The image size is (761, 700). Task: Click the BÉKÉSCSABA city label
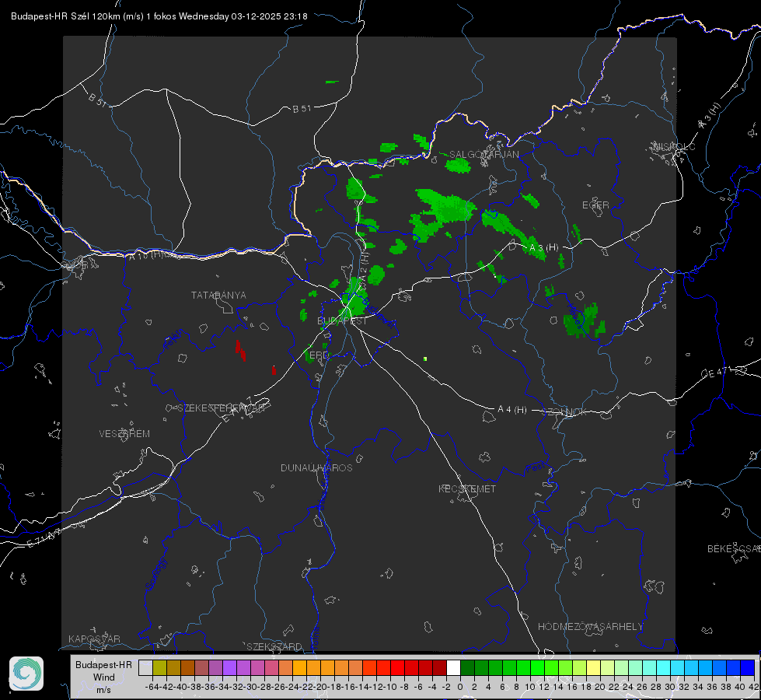point(734,549)
